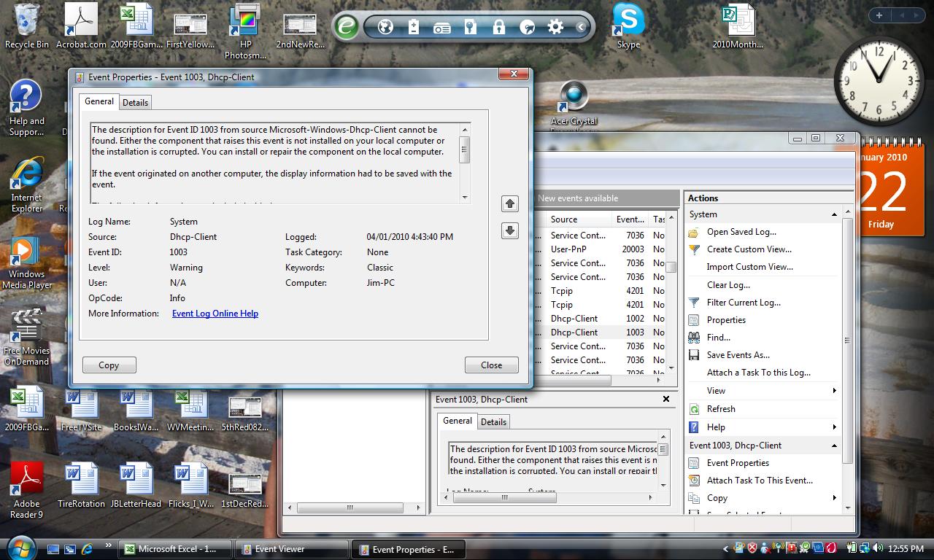Screen dimensions: 934x560
Task: Click the round arrow icon in Acer toolbar
Action: pos(527,27)
